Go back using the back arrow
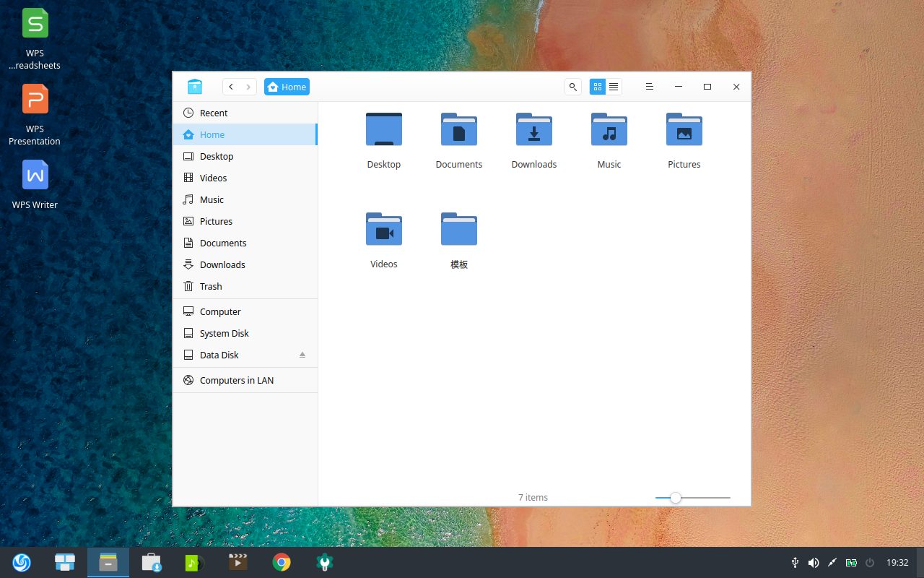Viewport: 924px width, 578px height. (x=230, y=86)
